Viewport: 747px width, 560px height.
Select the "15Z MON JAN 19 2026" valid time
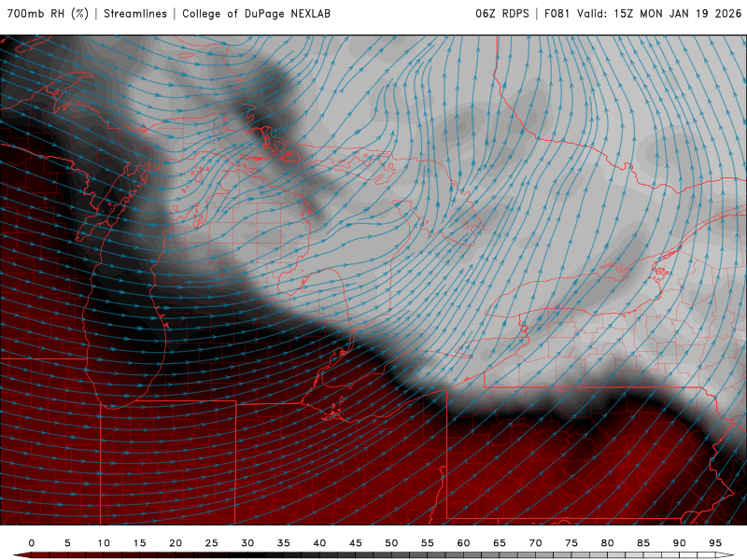pyautogui.click(x=678, y=14)
